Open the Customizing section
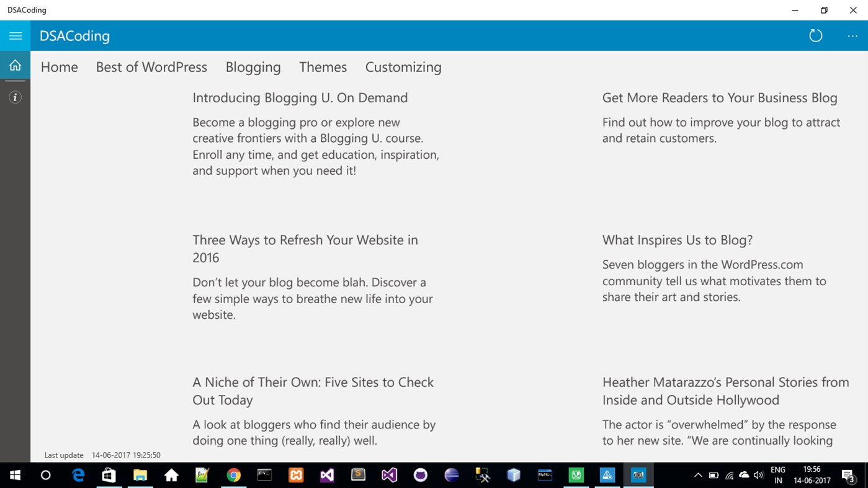This screenshot has width=868, height=488. [x=403, y=66]
